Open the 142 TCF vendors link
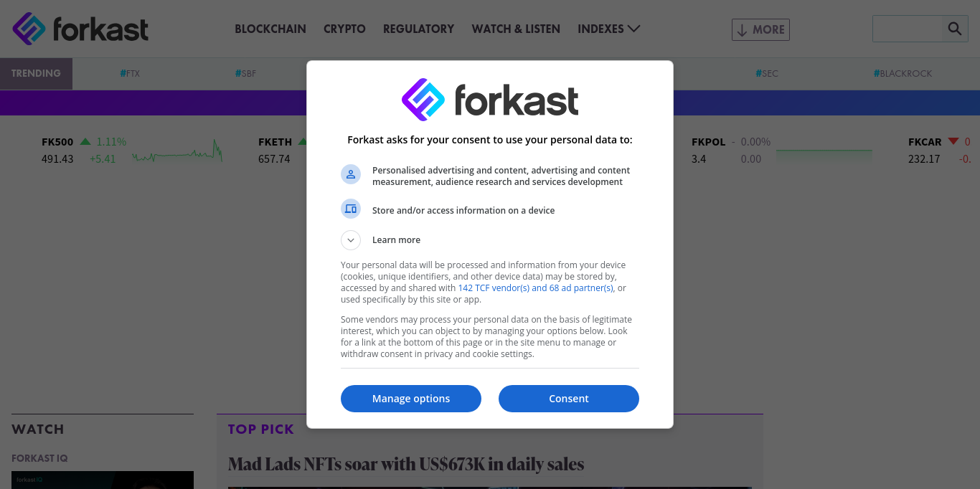The width and height of the screenshot is (980, 489). [536, 288]
